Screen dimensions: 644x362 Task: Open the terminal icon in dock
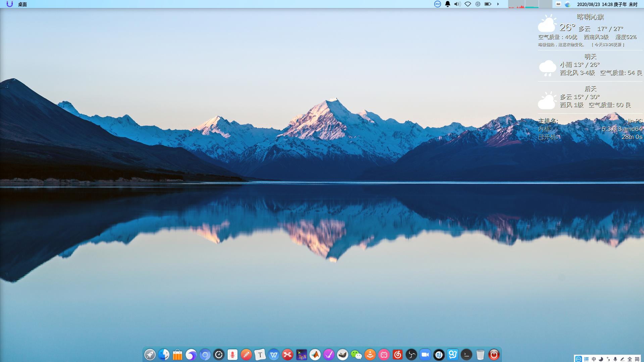click(x=466, y=355)
